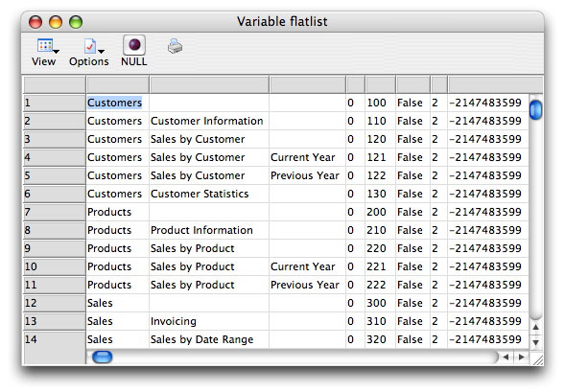Click the window resize grip corner
Image resolution: width=565 pixels, height=392 pixels.
pos(537,359)
